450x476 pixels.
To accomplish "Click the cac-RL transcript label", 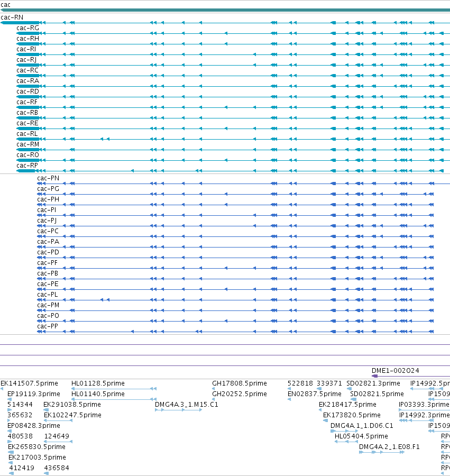I will [x=27, y=134].
